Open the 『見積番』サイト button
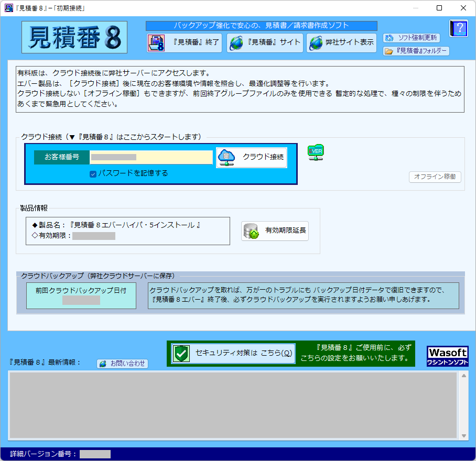 pos(265,43)
